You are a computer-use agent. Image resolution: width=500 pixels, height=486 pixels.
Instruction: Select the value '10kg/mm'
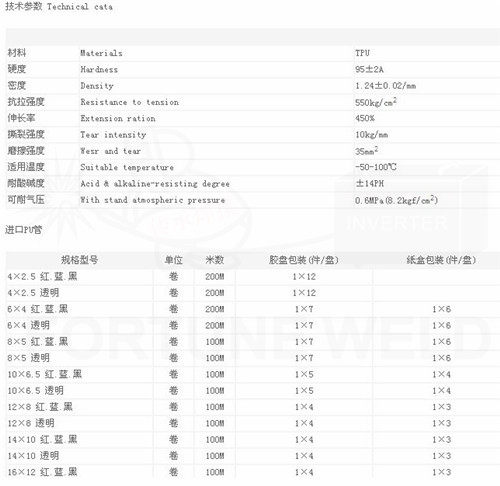pos(371,135)
